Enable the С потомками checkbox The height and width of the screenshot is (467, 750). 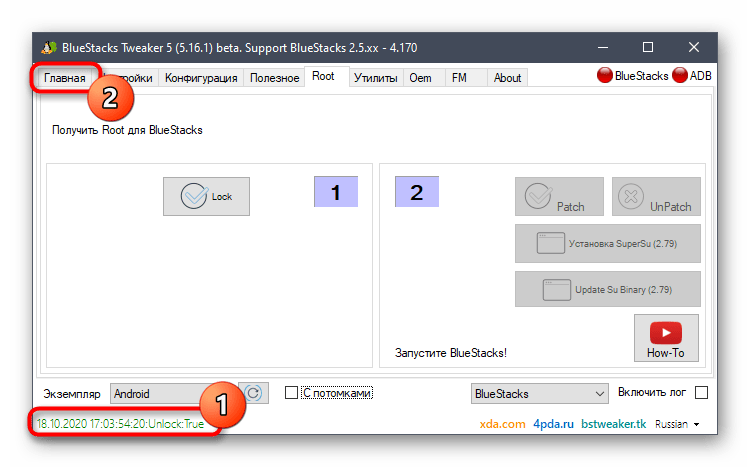pos(291,393)
